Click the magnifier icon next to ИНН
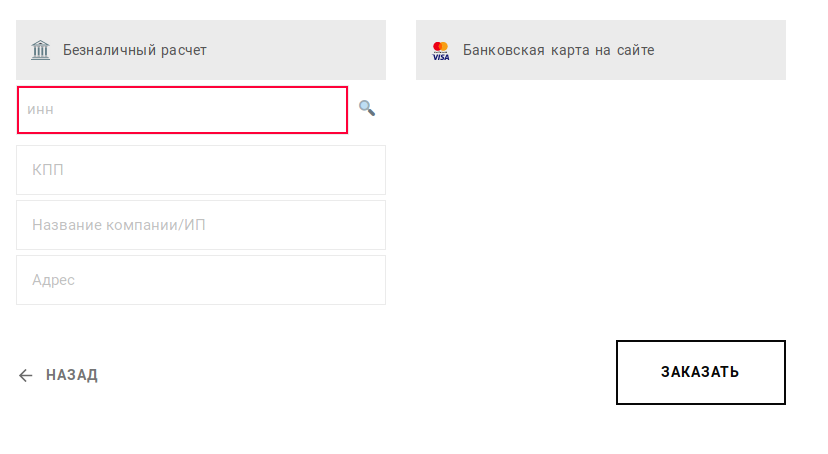This screenshot has width=828, height=454. click(367, 108)
